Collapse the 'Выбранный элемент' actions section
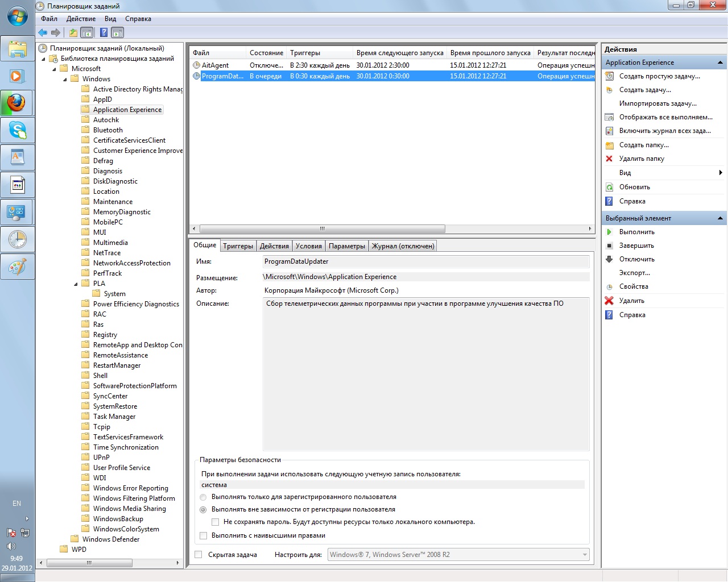The height and width of the screenshot is (582, 728). tap(720, 218)
